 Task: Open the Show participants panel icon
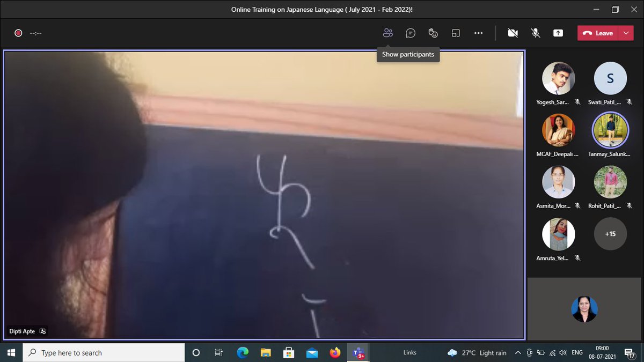(x=388, y=33)
